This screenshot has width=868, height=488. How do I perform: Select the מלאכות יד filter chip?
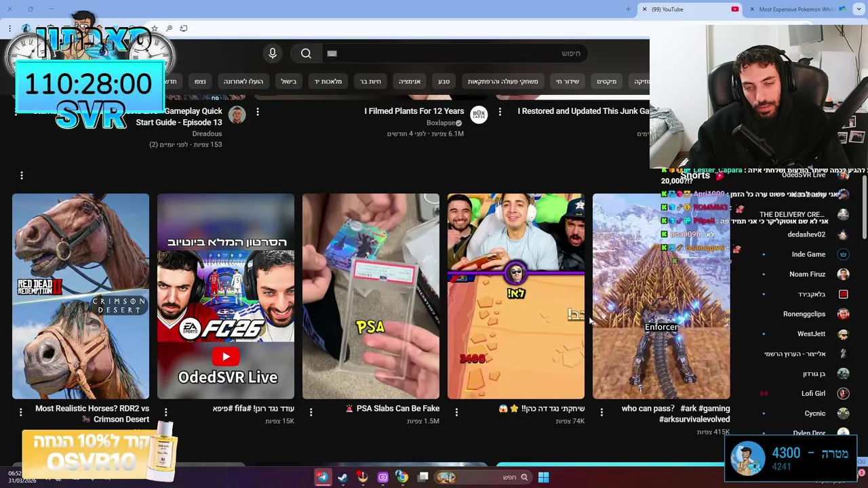(328, 81)
